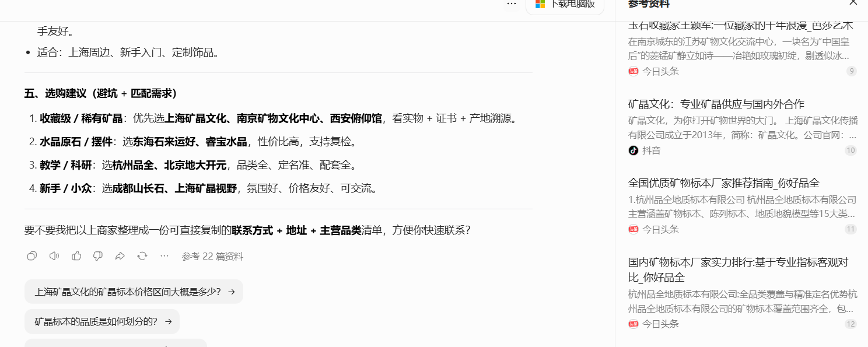
Task: Click 今日头条 icon beside reference badge 11
Action: click(x=633, y=229)
